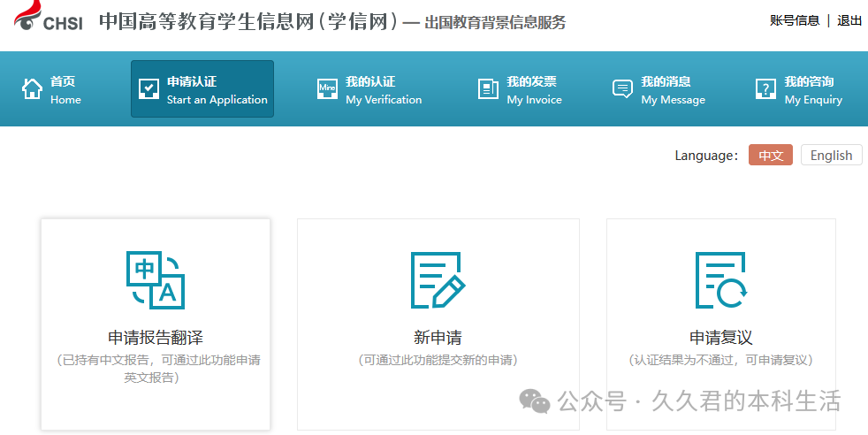Select the 申请认证 Start an Application tab
The width and height of the screenshot is (868, 435).
[202, 89]
